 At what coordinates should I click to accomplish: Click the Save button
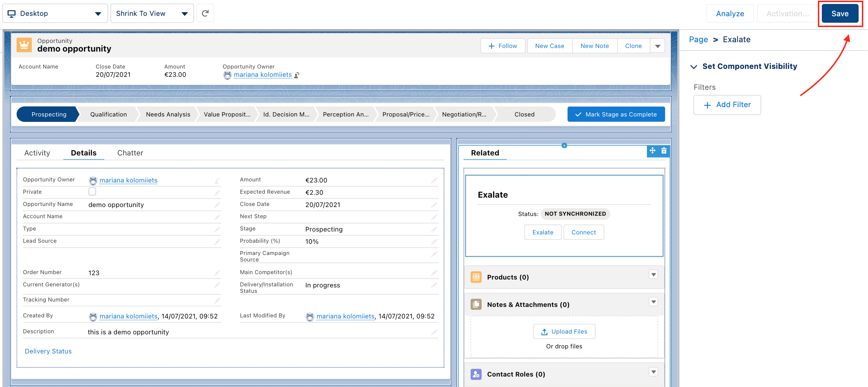tap(840, 13)
